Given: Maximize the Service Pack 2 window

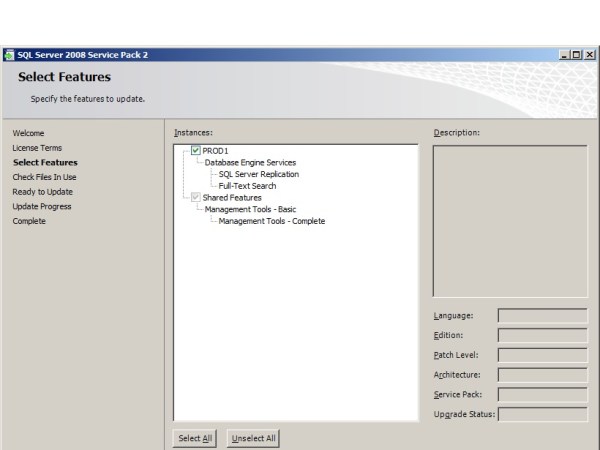Looking at the screenshot, I should (577, 55).
